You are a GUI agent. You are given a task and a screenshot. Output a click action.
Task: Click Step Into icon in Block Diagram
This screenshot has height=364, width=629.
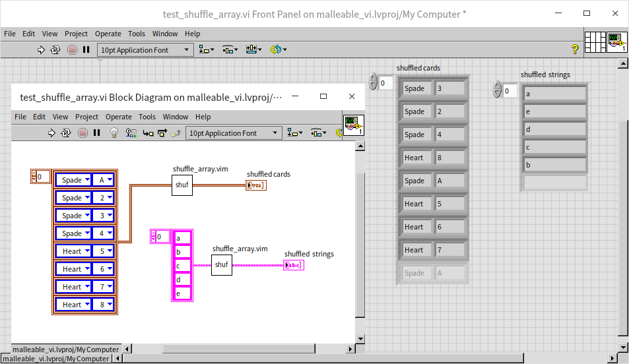(148, 133)
